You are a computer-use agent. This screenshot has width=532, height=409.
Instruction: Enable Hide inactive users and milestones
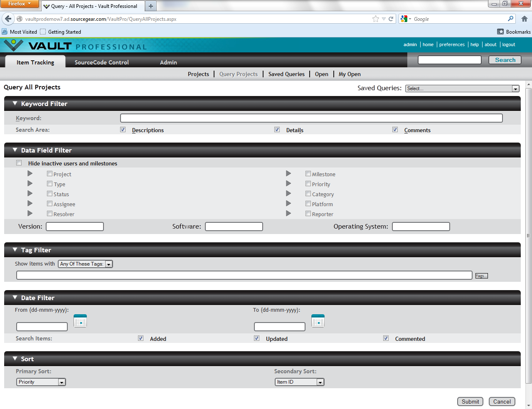click(19, 163)
